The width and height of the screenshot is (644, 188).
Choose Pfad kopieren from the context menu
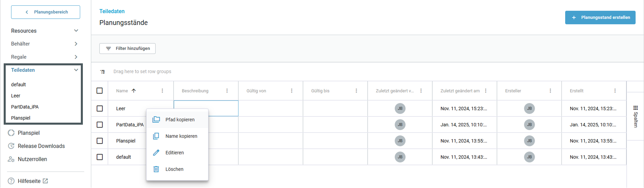177,120
